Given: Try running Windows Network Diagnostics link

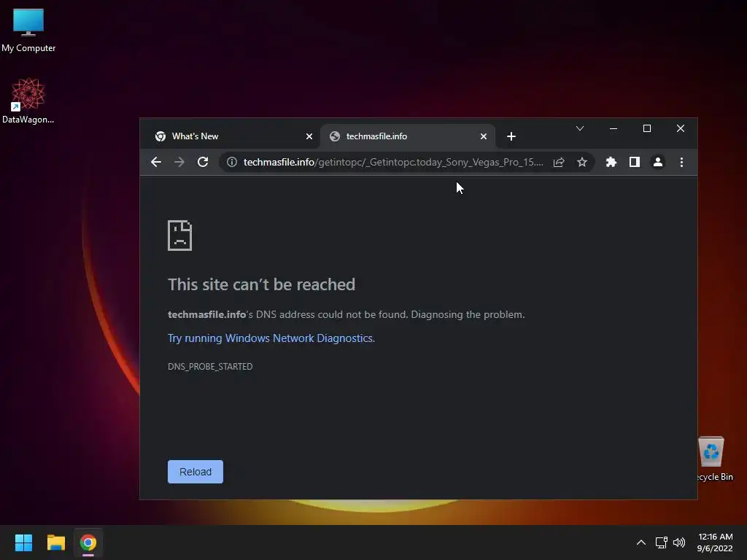Looking at the screenshot, I should click(x=271, y=338).
